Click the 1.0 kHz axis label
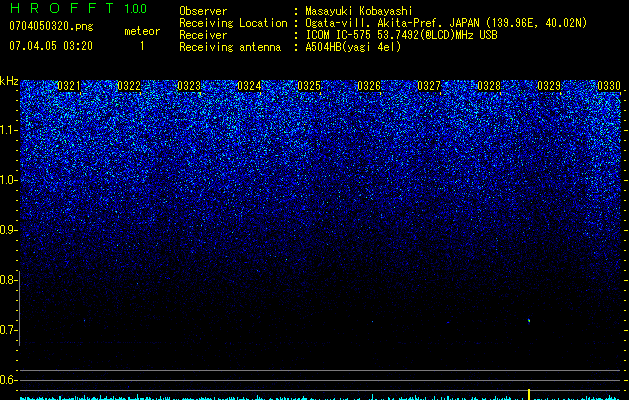 tap(8, 180)
